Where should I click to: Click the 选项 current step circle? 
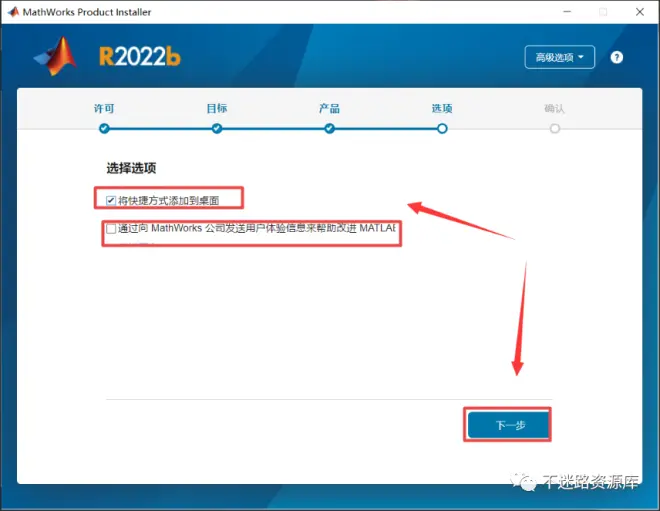click(x=442, y=128)
